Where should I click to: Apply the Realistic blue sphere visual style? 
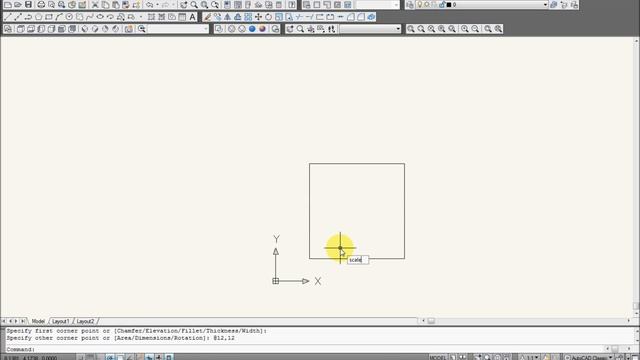click(252, 29)
